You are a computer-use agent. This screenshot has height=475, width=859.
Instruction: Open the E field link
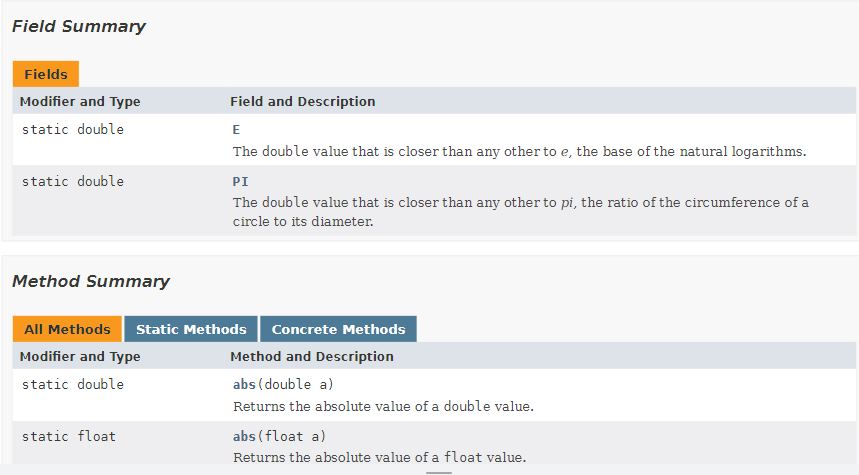[236, 130]
